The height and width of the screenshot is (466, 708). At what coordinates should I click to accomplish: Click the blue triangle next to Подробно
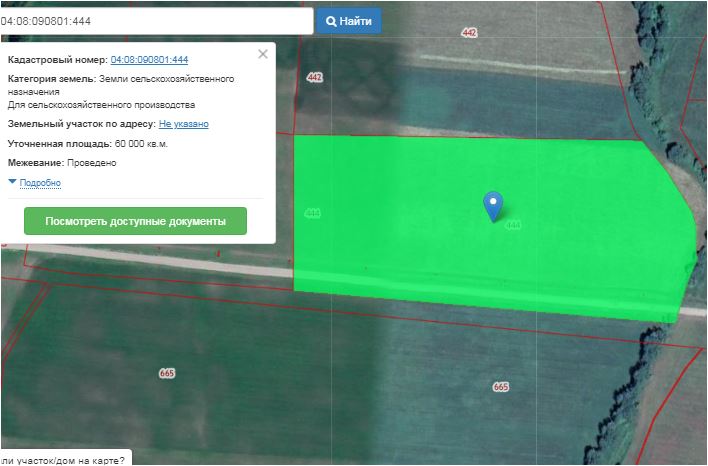(x=13, y=182)
